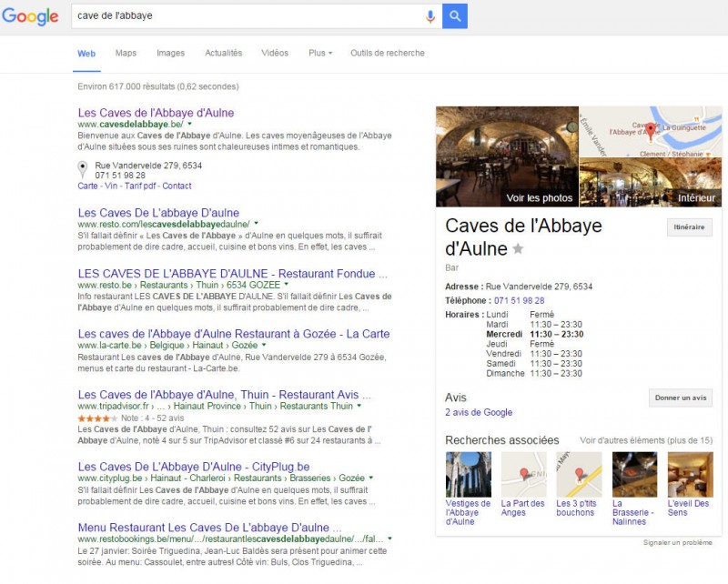Open resto.be result options arrow
Screen dimensions: 728x584
286,284
